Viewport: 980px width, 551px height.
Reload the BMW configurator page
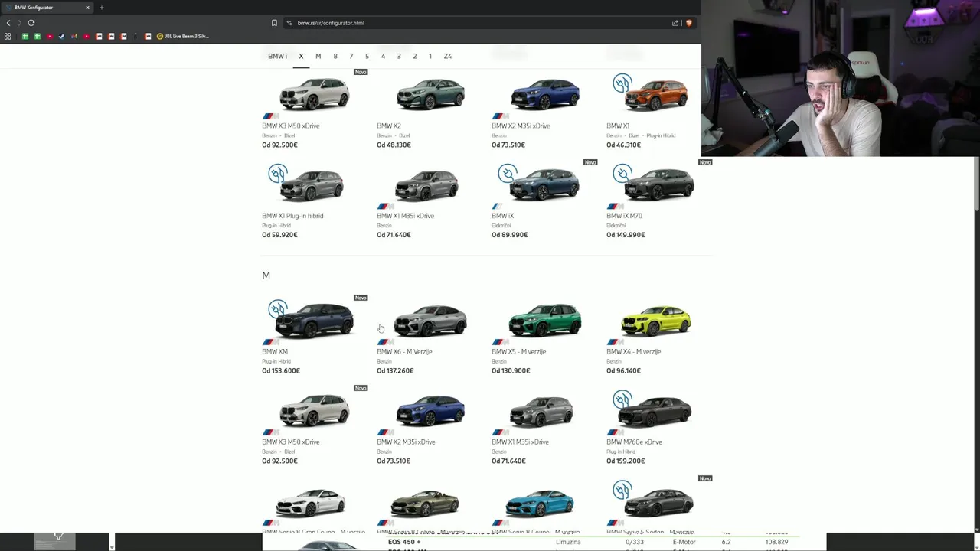[x=31, y=23]
